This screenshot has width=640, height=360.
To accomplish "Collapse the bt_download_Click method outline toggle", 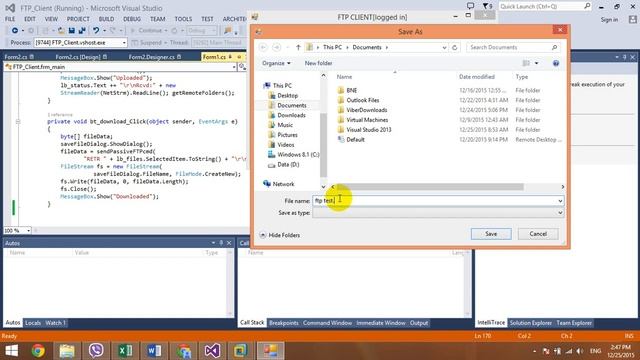I will click(18, 122).
